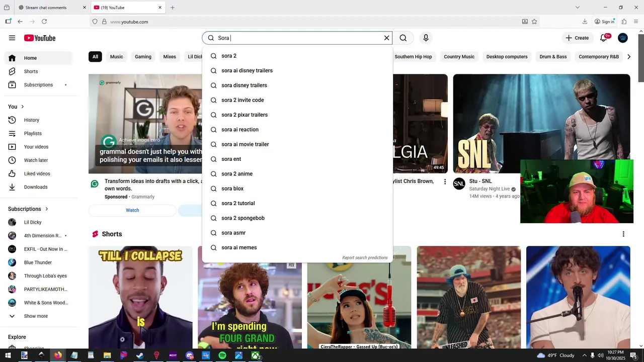Screen dimensions: 644x362
Task: Go to Home in sidebar
Action: coord(38,58)
